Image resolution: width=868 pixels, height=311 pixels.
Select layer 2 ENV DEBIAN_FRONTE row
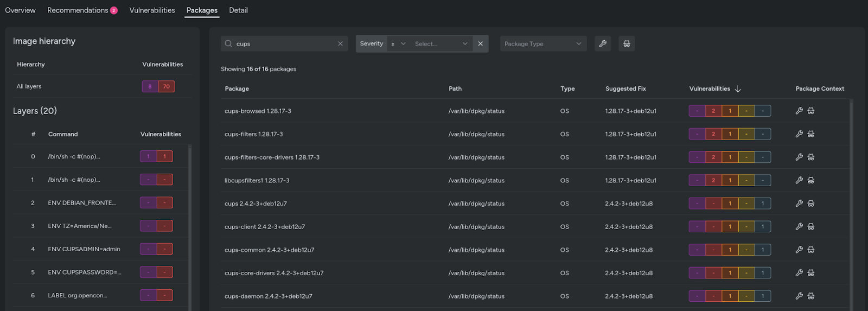point(100,202)
